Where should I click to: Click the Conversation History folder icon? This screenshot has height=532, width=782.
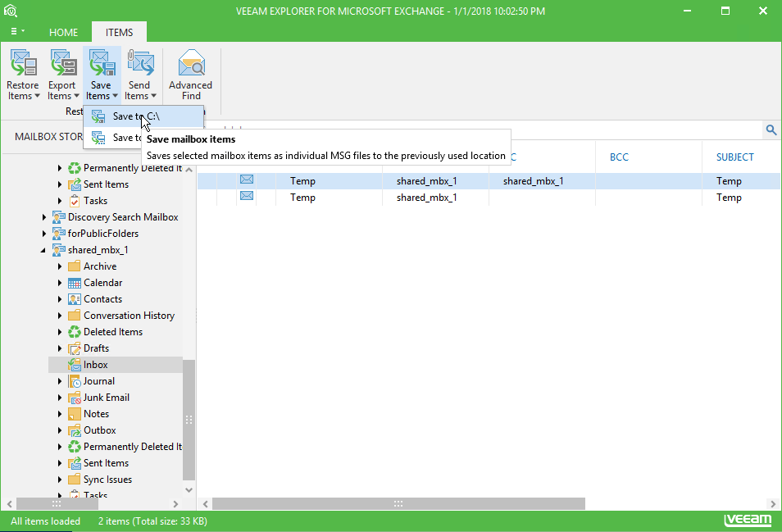[75, 316]
